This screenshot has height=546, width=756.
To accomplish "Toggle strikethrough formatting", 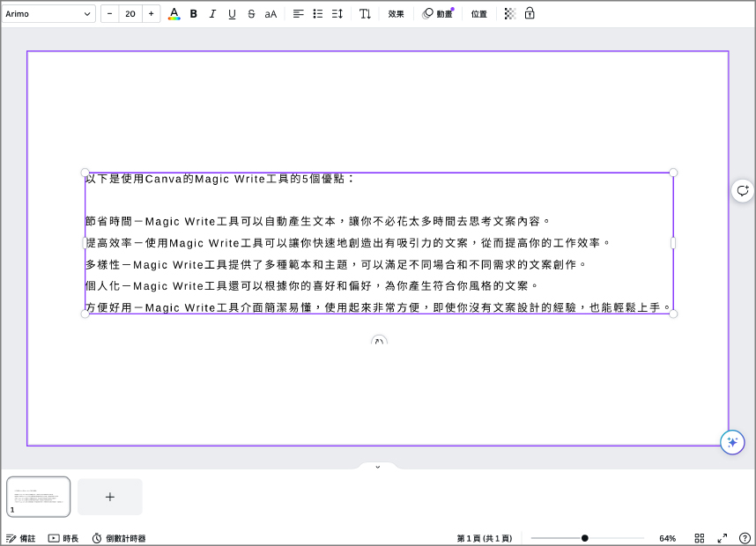I will [251, 14].
